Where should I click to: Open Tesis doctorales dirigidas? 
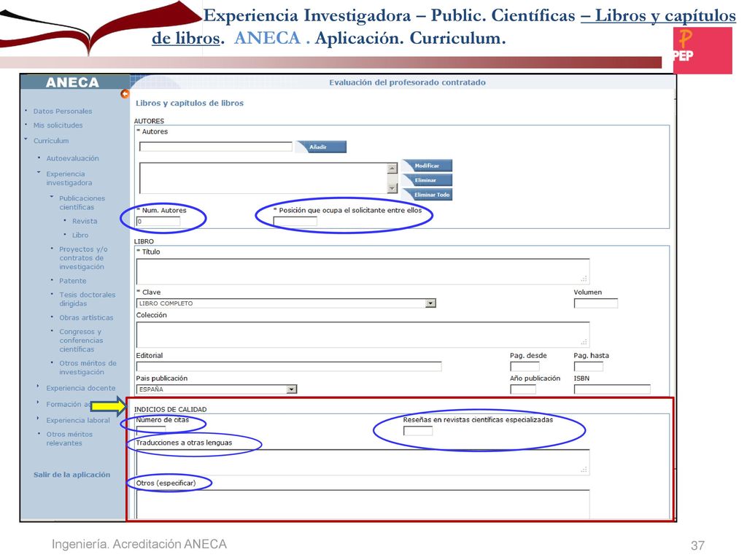(88, 299)
